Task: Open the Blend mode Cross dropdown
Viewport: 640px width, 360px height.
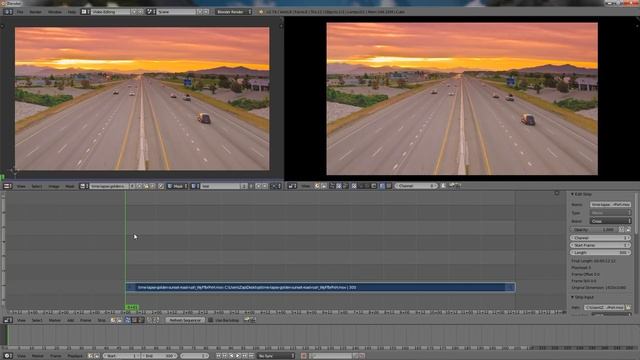Action: (611, 221)
